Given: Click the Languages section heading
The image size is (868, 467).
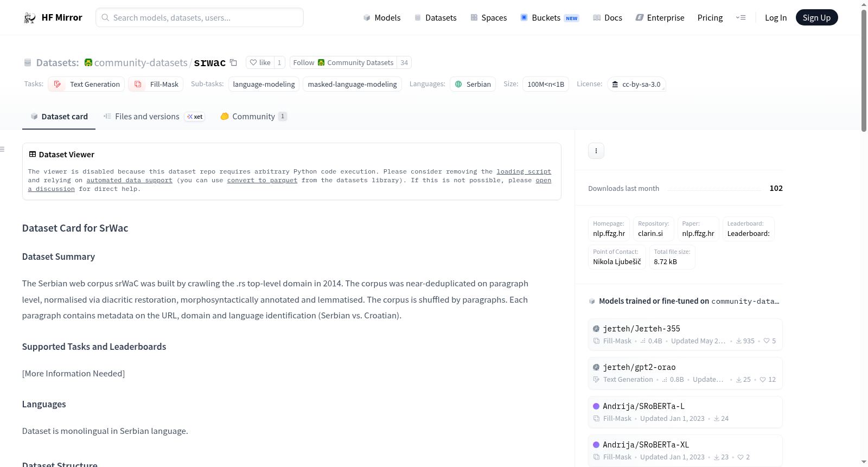Looking at the screenshot, I should [44, 404].
